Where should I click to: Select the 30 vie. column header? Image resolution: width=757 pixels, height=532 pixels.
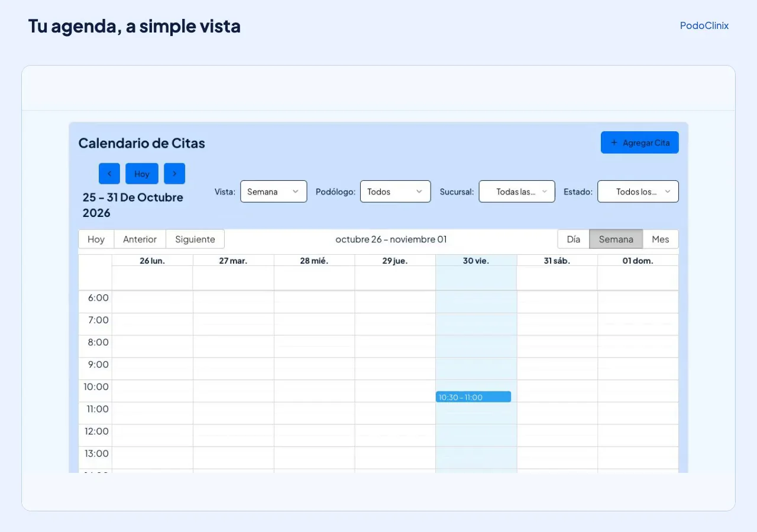pyautogui.click(x=476, y=261)
